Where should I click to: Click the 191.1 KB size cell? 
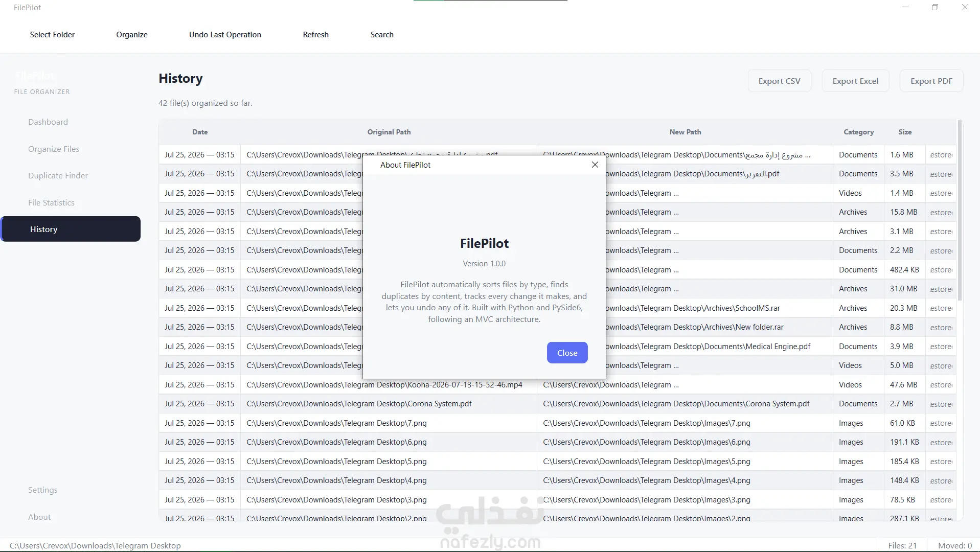904,442
